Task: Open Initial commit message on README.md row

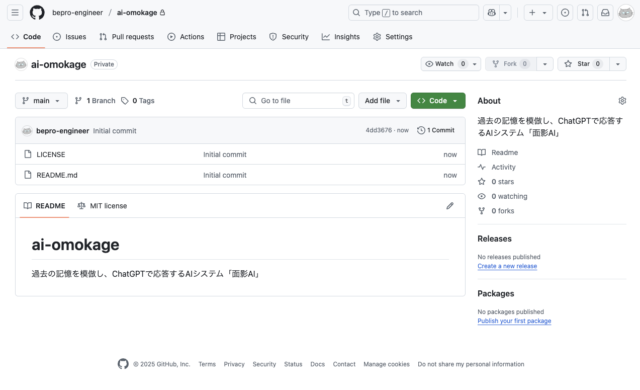Action: click(225, 175)
